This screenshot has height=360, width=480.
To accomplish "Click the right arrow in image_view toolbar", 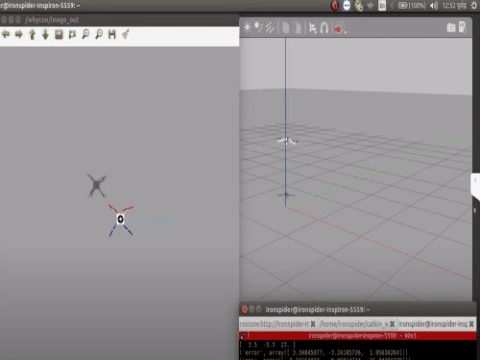I will coord(19,34).
